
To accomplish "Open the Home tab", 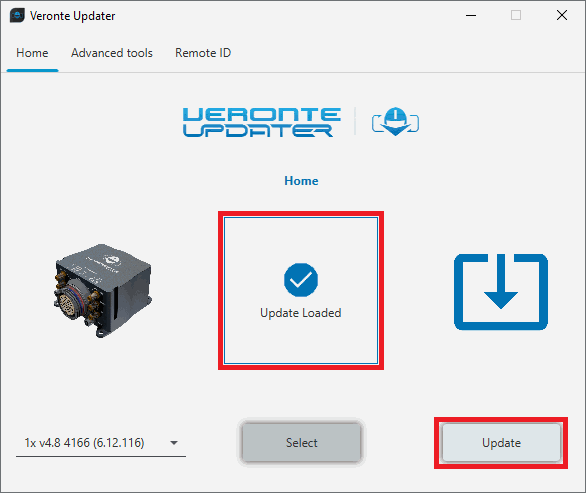I will click(x=32, y=53).
